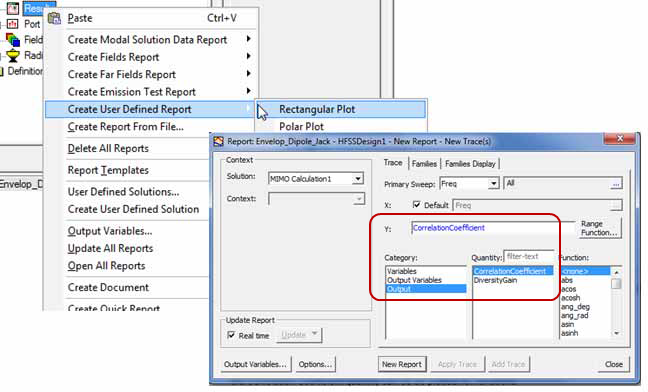This screenshot has height=392, width=648.
Task: Select Open All Reports menu item
Action: pos(107,266)
